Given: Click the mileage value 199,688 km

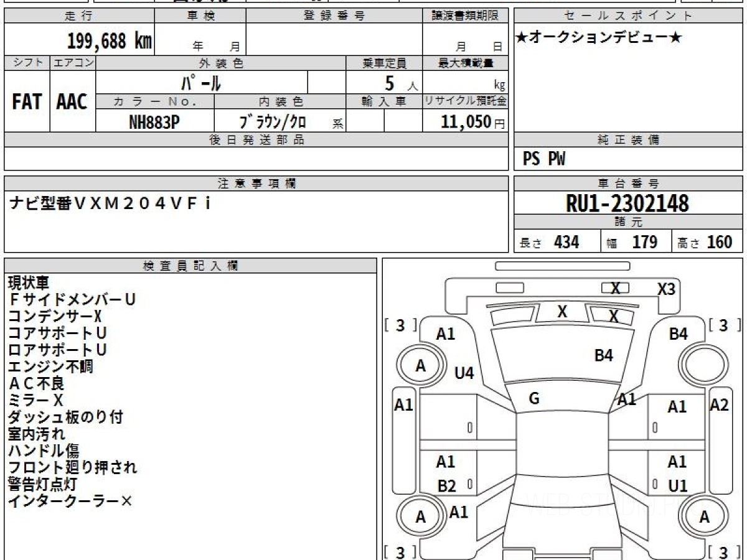Looking at the screenshot, I should (109, 41).
